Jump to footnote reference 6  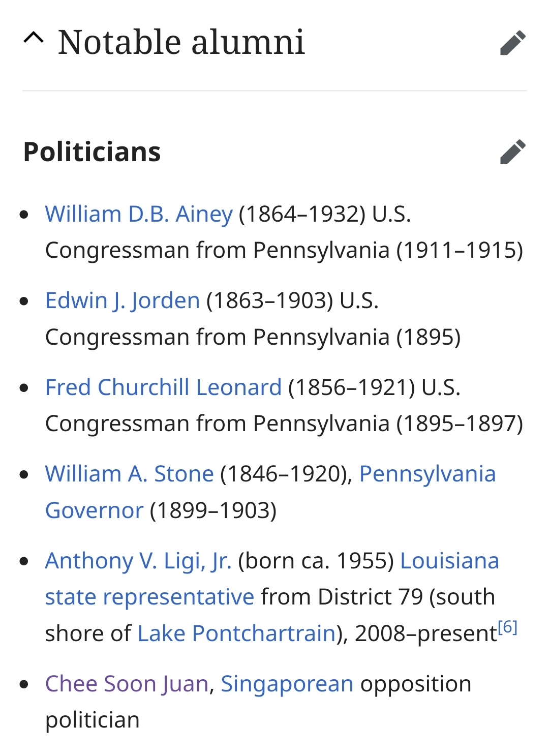(x=507, y=627)
